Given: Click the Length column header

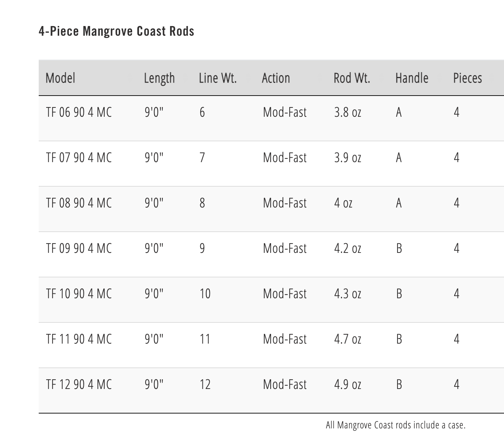Looking at the screenshot, I should (x=159, y=78).
